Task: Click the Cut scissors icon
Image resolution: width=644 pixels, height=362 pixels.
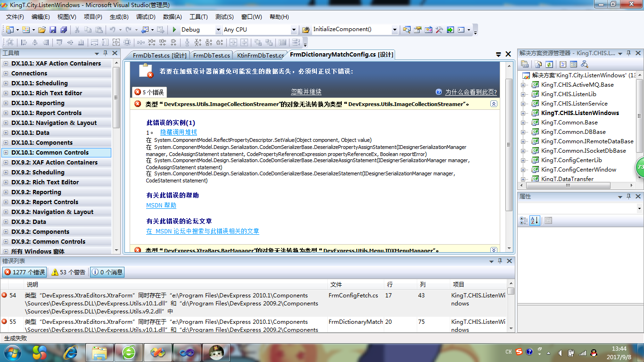Action: coord(77,30)
